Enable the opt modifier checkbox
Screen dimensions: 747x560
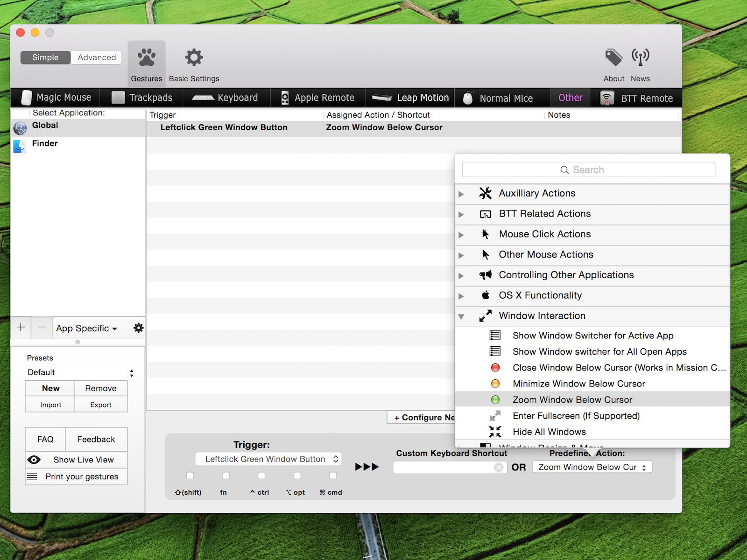(297, 476)
